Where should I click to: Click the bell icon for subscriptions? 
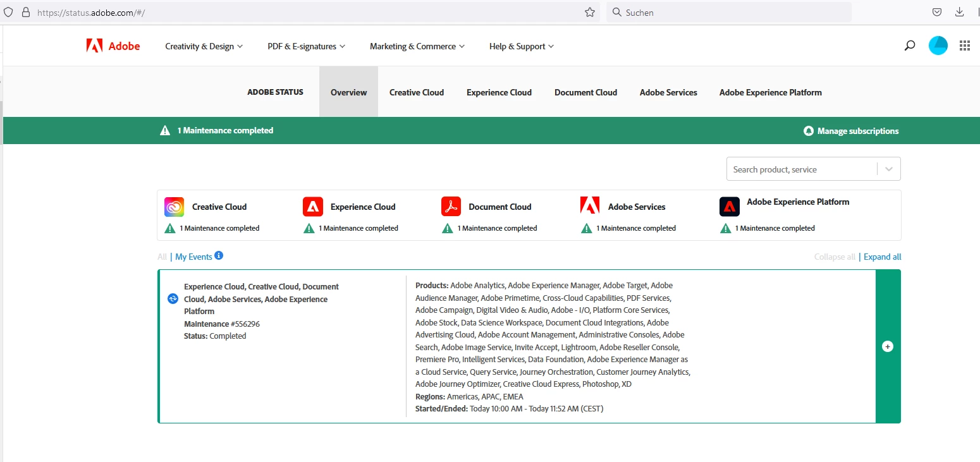[809, 131]
